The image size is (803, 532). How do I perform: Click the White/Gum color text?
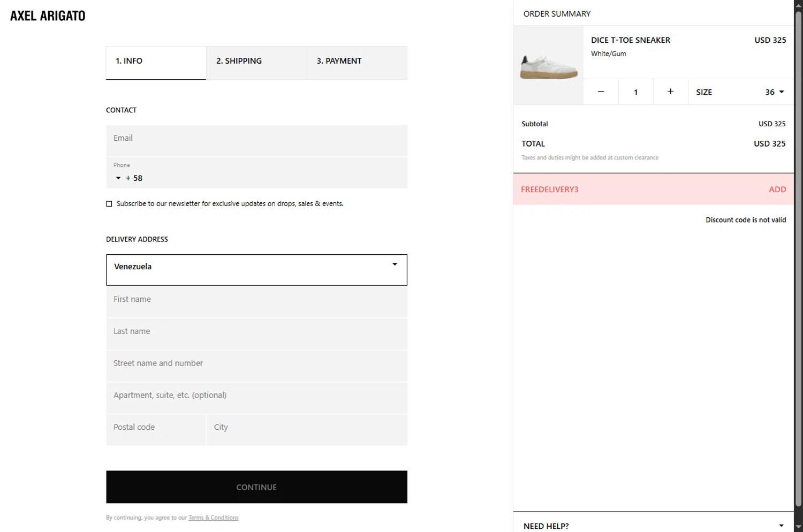coord(609,54)
